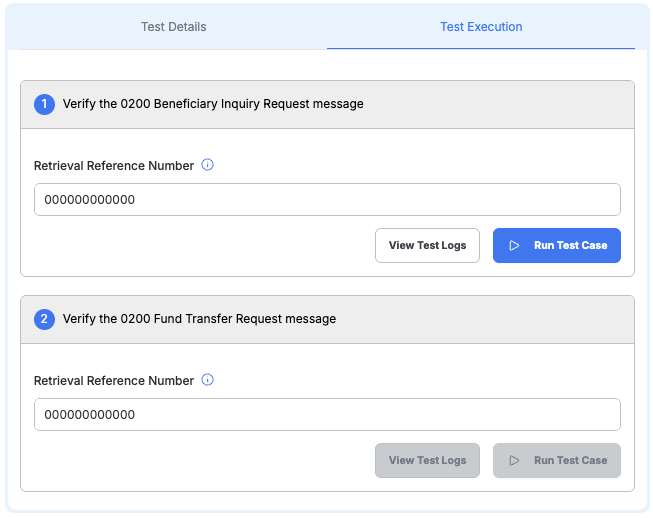The width and height of the screenshot is (653, 518).
Task: Select the Test Execution tab
Action: (481, 27)
